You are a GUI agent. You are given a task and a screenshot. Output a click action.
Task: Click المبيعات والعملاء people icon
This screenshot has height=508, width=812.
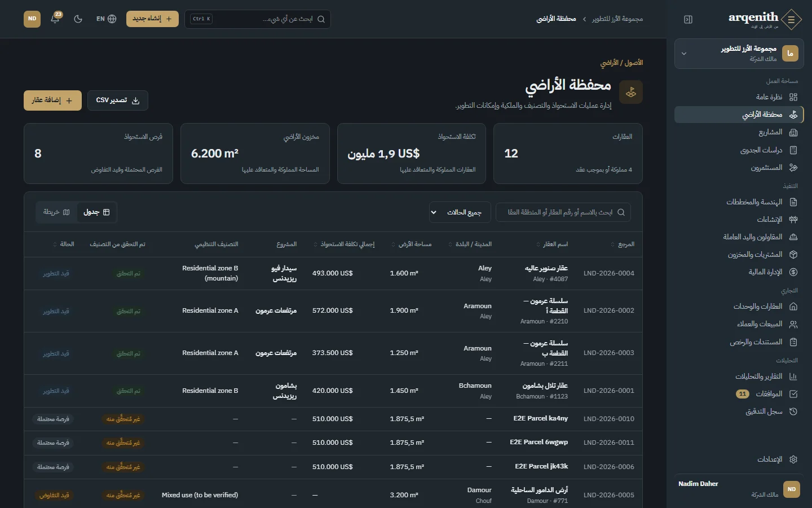(x=793, y=324)
